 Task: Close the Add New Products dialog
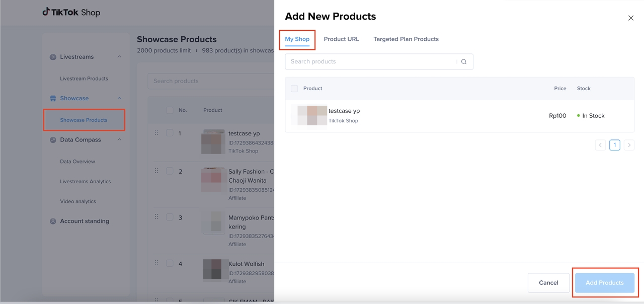tap(630, 18)
